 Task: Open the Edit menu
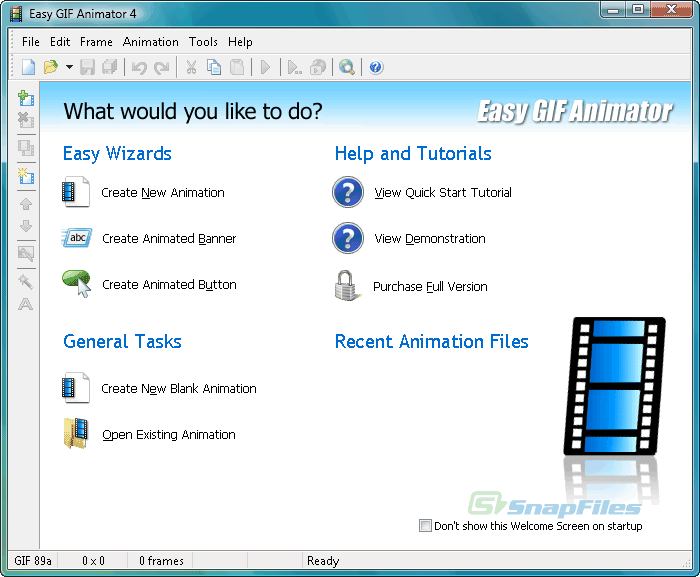60,42
